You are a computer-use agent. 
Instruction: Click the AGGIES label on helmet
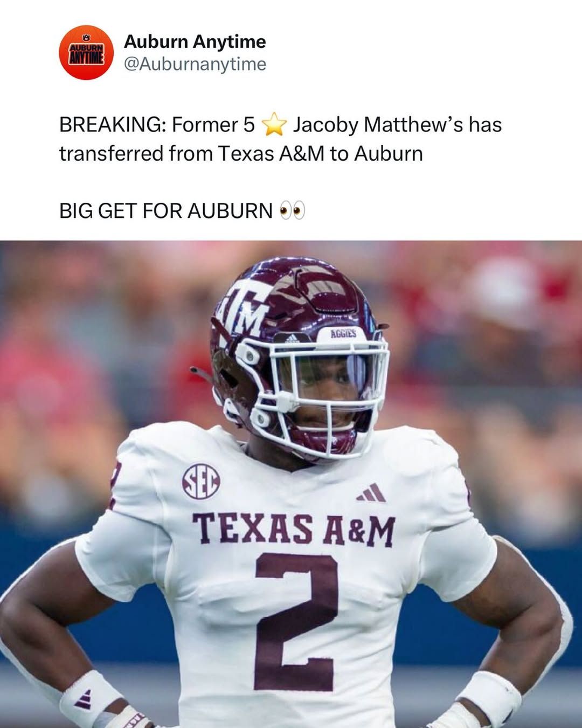pyautogui.click(x=343, y=334)
